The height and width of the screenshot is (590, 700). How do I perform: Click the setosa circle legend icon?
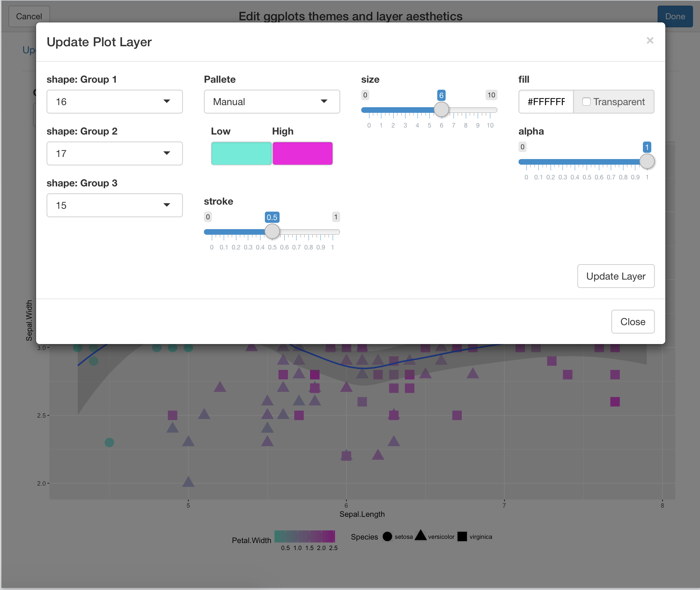tap(387, 537)
